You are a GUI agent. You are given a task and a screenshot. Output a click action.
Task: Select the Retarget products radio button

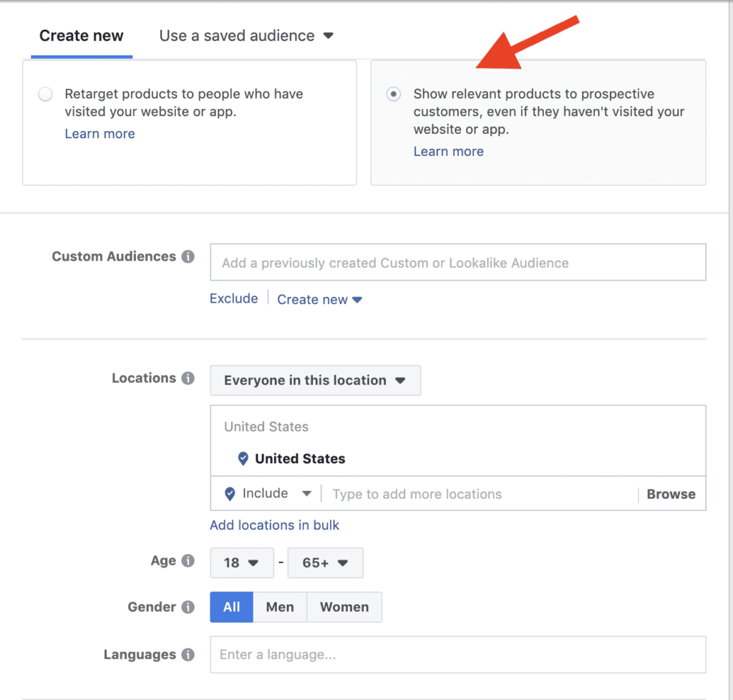(46, 94)
